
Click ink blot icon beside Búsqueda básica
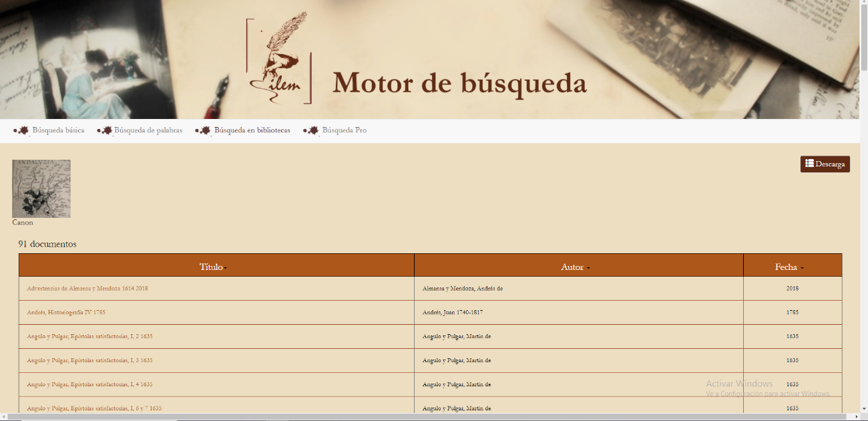22,130
